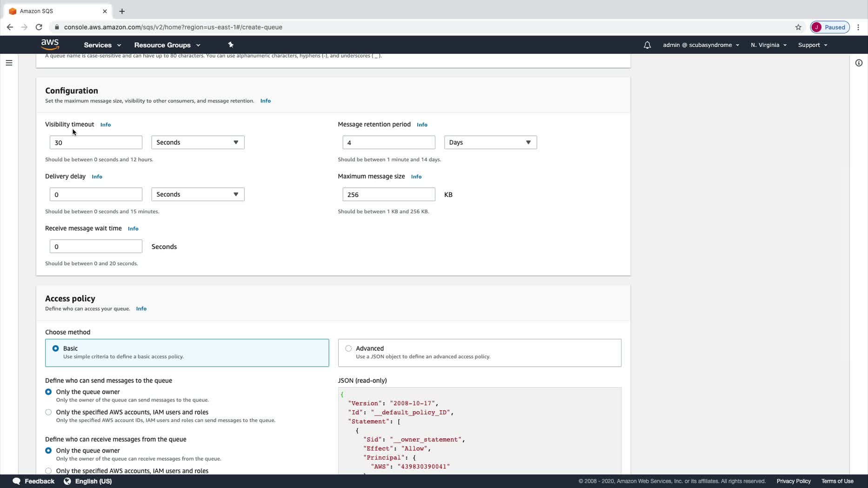Image resolution: width=868 pixels, height=488 pixels.
Task: Open the Support menu
Action: pyautogui.click(x=813, y=45)
